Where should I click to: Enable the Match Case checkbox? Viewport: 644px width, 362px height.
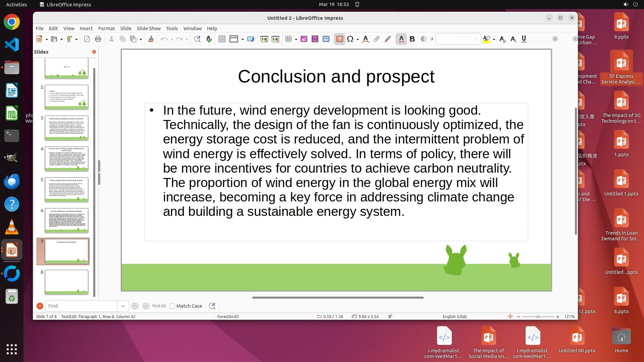(172, 306)
